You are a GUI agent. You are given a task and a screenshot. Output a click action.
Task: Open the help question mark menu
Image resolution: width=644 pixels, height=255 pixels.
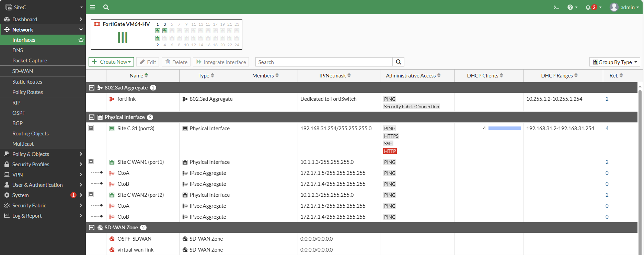click(572, 7)
